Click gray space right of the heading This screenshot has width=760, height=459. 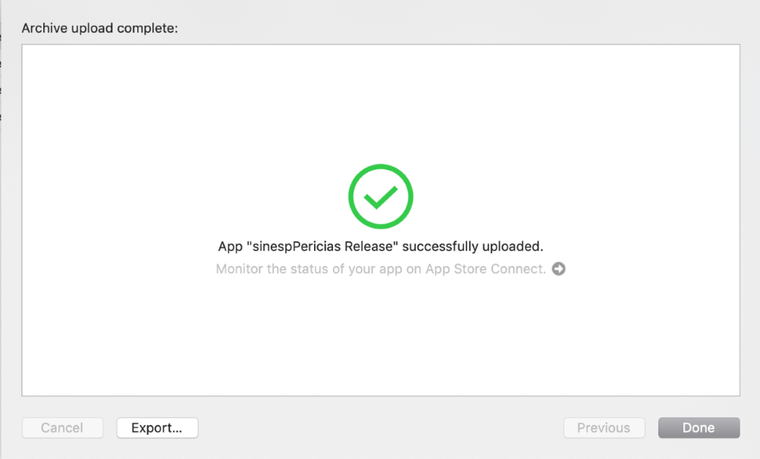click(450, 28)
